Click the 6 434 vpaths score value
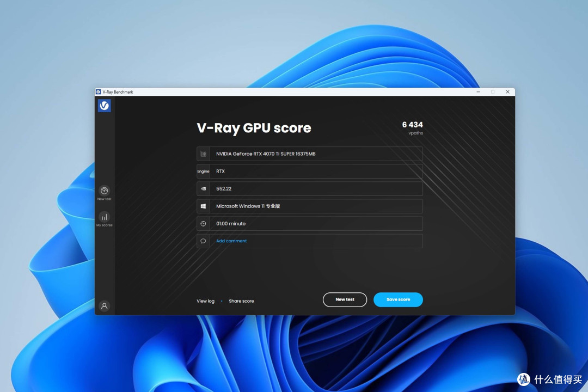 413,125
